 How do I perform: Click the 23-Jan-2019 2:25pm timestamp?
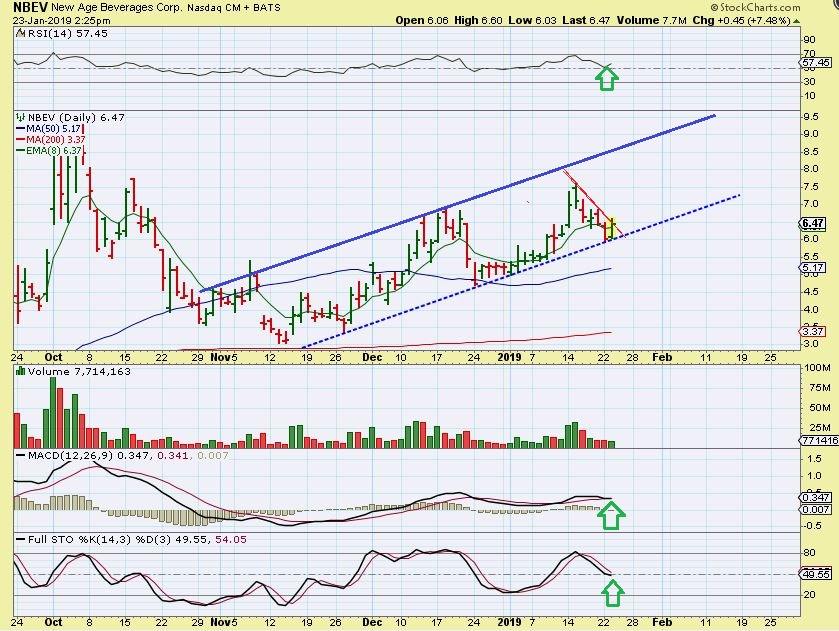click(62, 21)
